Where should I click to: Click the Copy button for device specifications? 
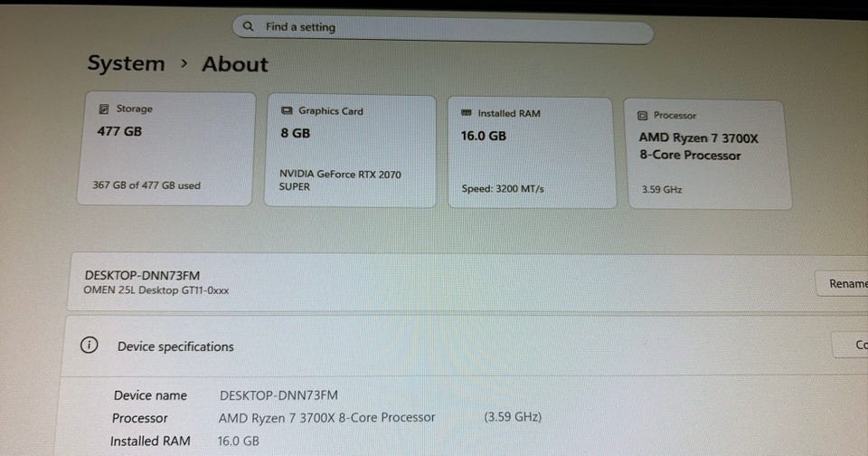click(x=852, y=345)
